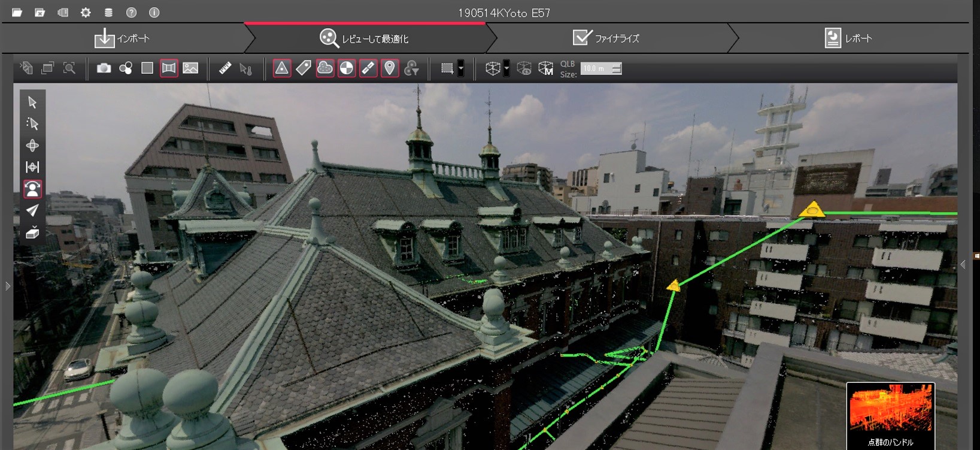Click the help question mark icon
Viewport: 980px width, 450px height.
click(x=131, y=13)
